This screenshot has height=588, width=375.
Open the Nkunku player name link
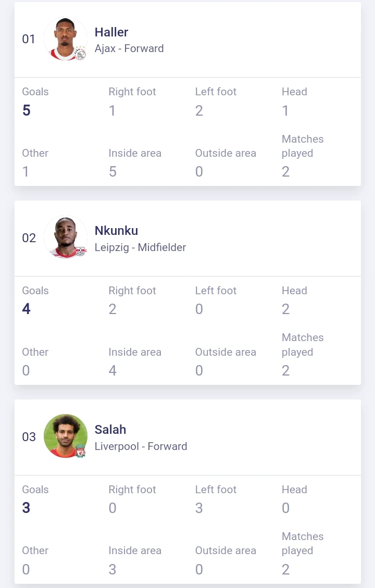pyautogui.click(x=116, y=231)
